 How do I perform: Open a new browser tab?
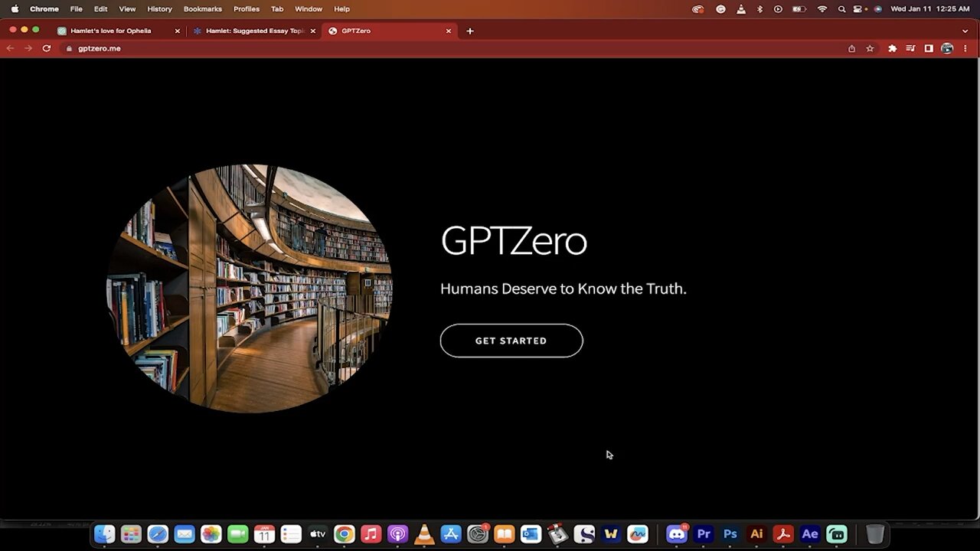pos(470,31)
